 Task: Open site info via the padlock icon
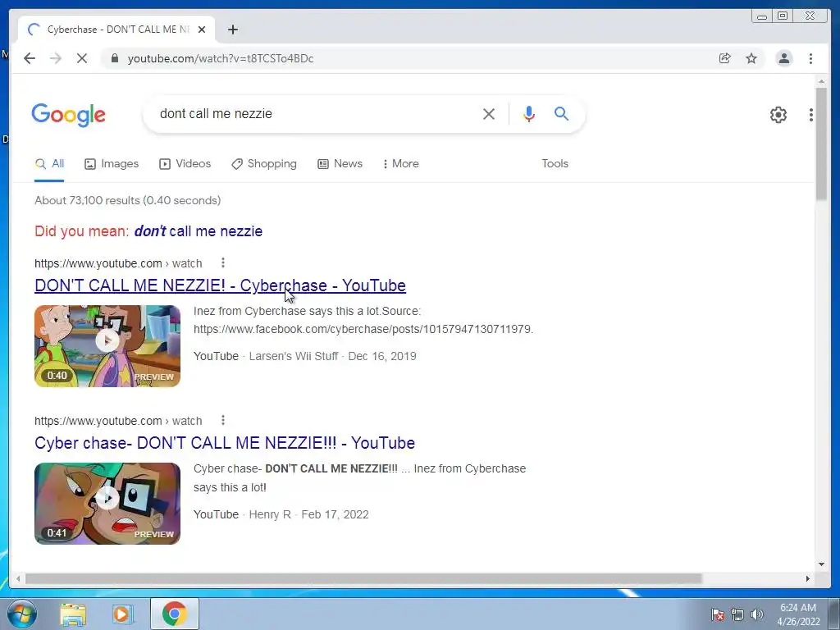(114, 58)
